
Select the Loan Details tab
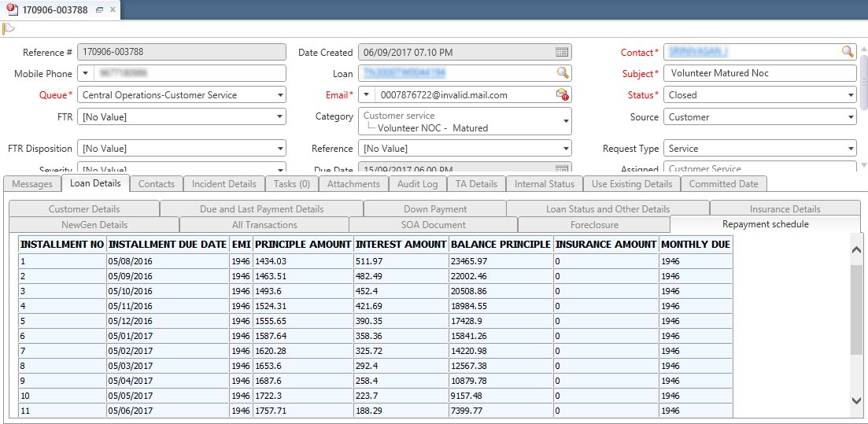pyautogui.click(x=95, y=183)
